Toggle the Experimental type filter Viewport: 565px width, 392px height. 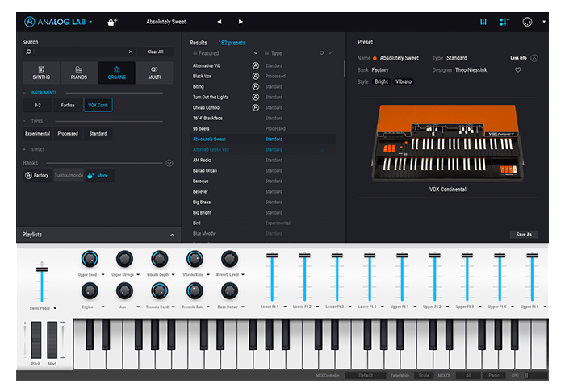pos(37,134)
